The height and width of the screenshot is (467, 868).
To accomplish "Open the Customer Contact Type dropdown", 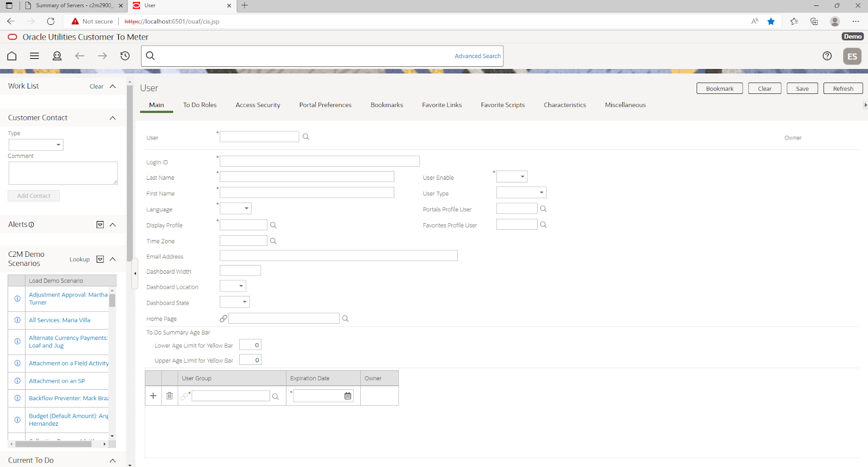I will pos(36,145).
